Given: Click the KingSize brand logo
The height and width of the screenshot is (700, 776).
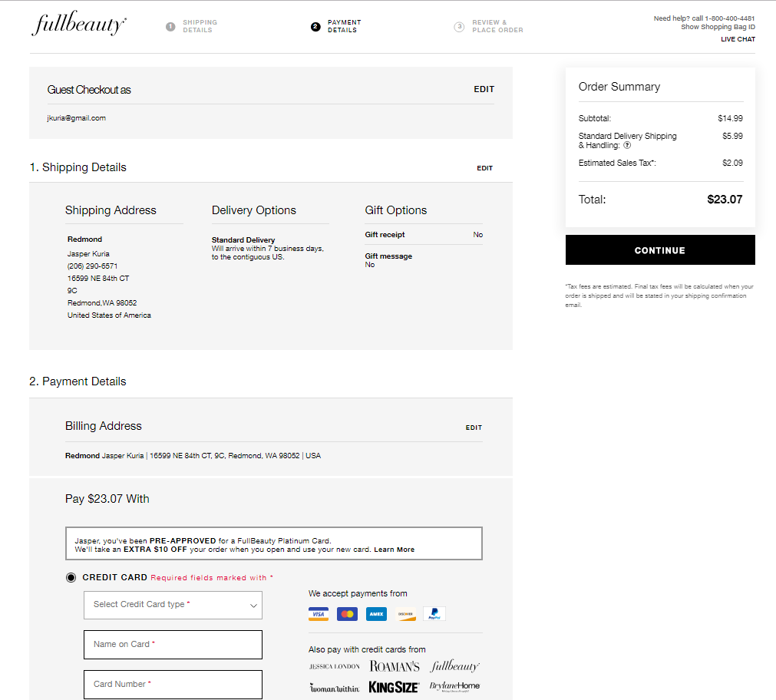Looking at the screenshot, I should pos(394,687).
